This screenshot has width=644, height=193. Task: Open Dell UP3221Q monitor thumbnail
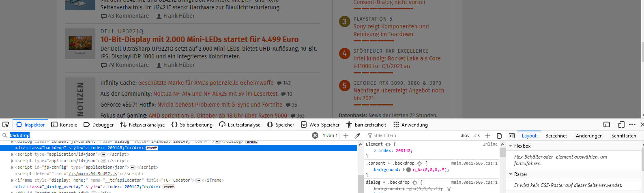(x=80, y=44)
